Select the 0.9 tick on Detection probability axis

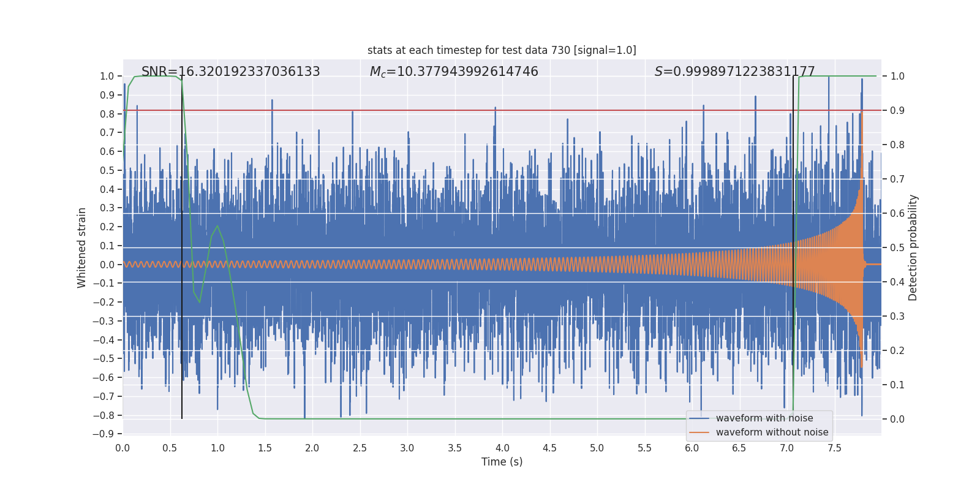(x=897, y=111)
